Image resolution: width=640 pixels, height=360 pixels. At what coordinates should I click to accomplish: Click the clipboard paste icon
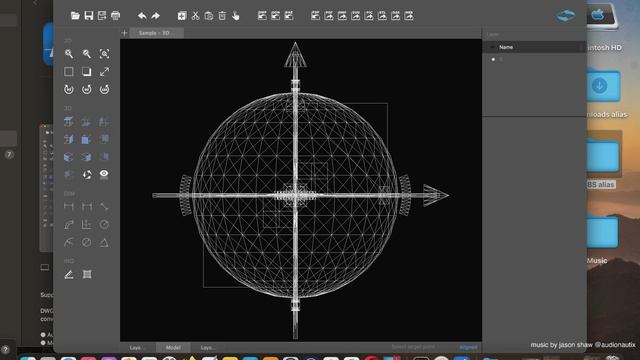coord(209,16)
